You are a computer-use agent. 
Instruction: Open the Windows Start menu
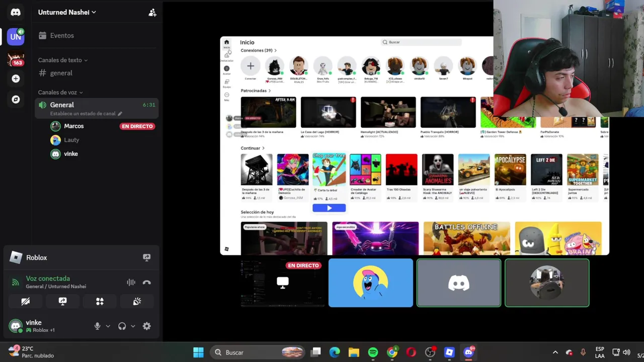pyautogui.click(x=198, y=352)
